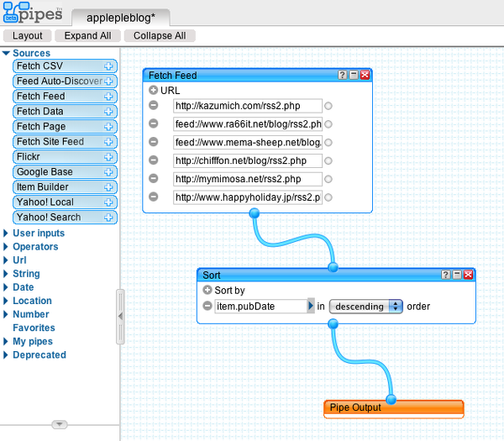
Task: Expand the User inputs category
Action: click(x=6, y=233)
